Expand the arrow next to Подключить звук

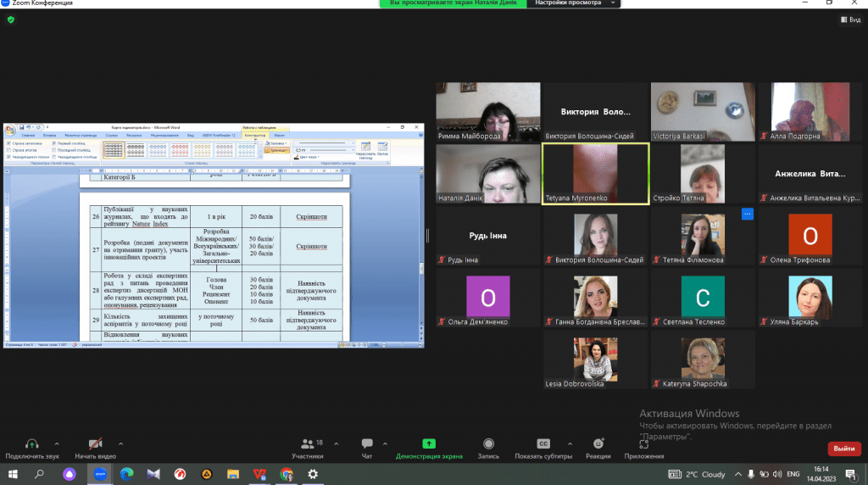pyautogui.click(x=57, y=443)
